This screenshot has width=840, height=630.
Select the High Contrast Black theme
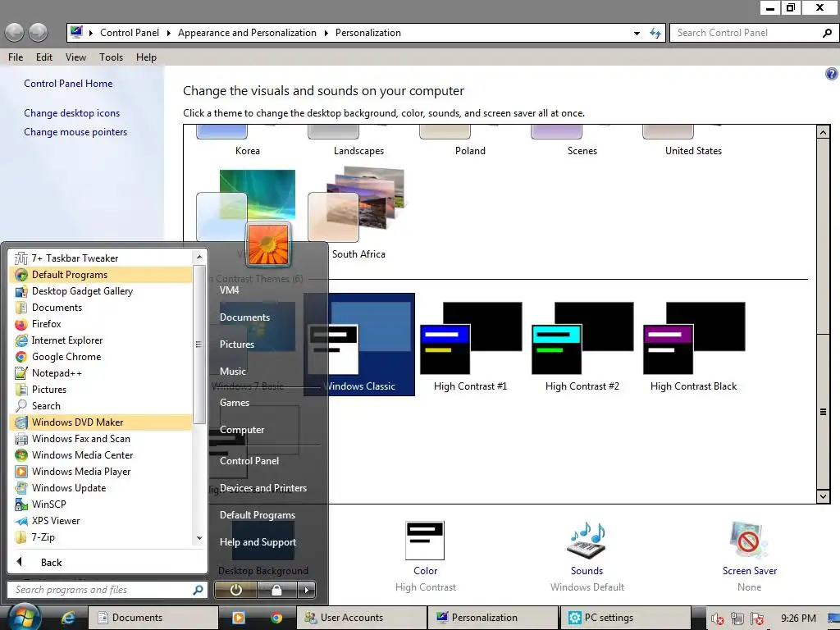694,345
